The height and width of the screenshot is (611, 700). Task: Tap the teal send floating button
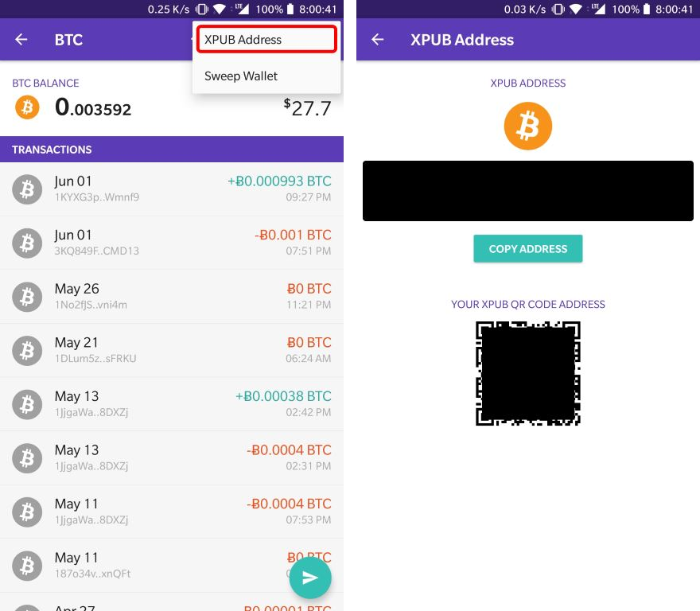coord(310,578)
